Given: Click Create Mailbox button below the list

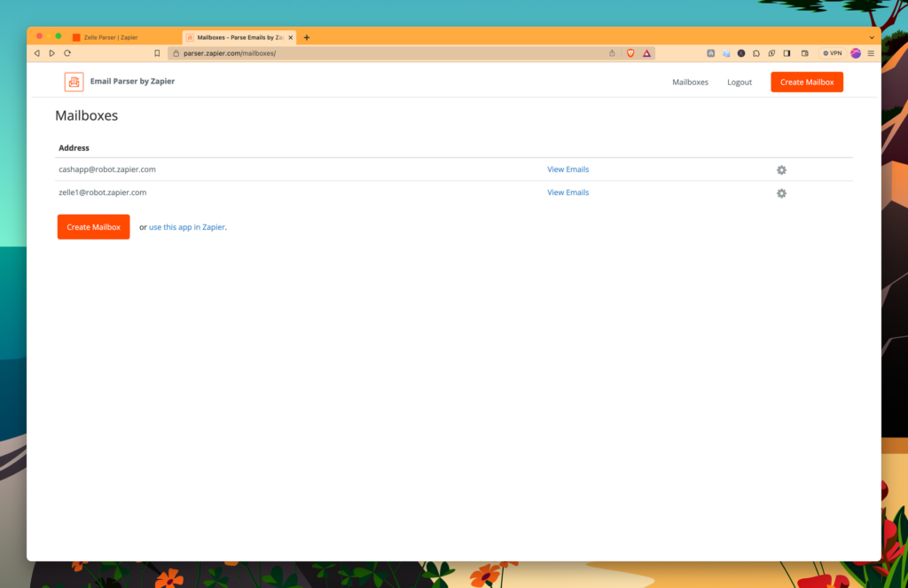Looking at the screenshot, I should pyautogui.click(x=93, y=227).
